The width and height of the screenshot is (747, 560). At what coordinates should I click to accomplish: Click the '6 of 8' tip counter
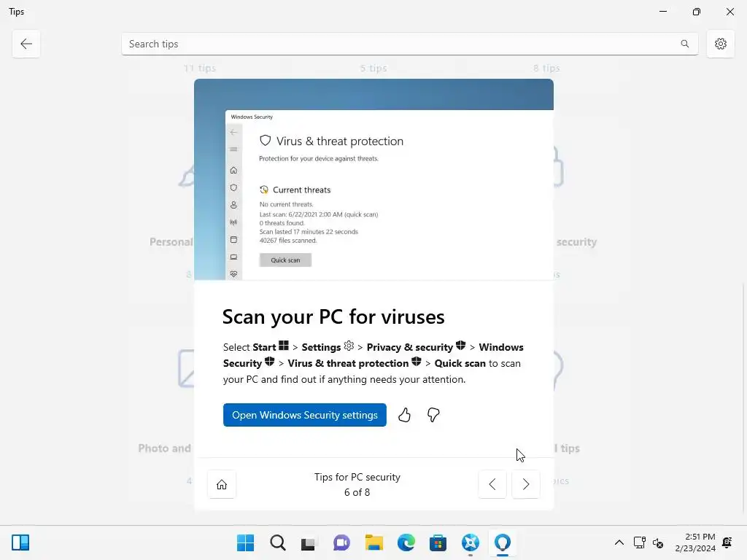tap(357, 492)
